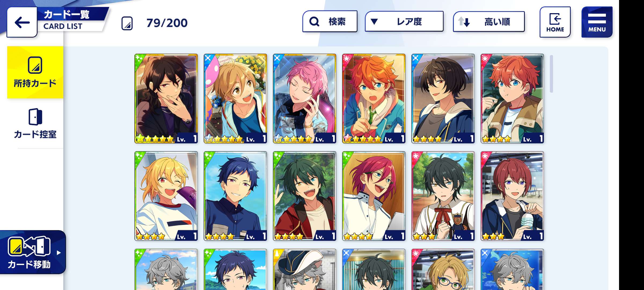Click the レア度 dropdown triangle arrow
Viewport: 644px width, 290px height.
point(374,21)
